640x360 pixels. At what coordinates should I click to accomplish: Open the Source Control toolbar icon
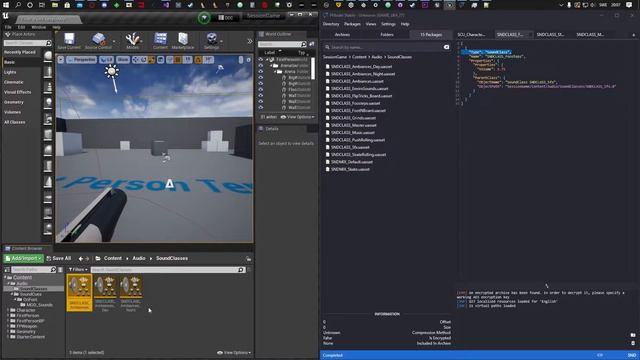[98, 41]
